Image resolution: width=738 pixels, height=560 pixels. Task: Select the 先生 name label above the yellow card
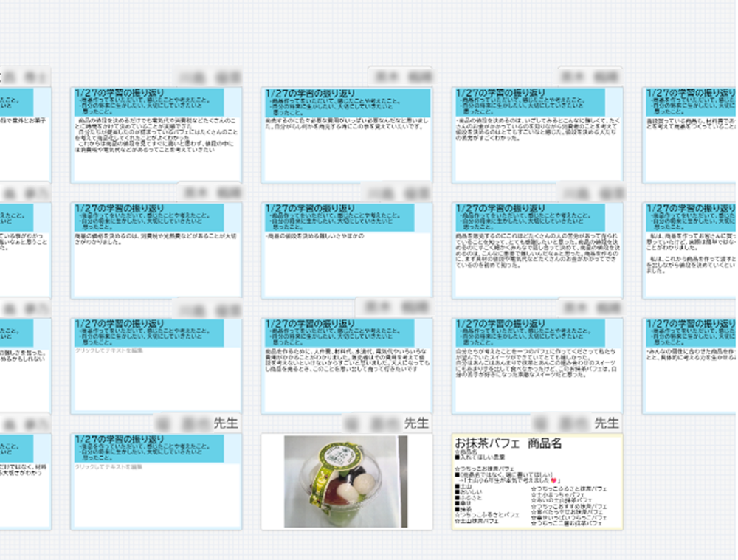[607, 423]
